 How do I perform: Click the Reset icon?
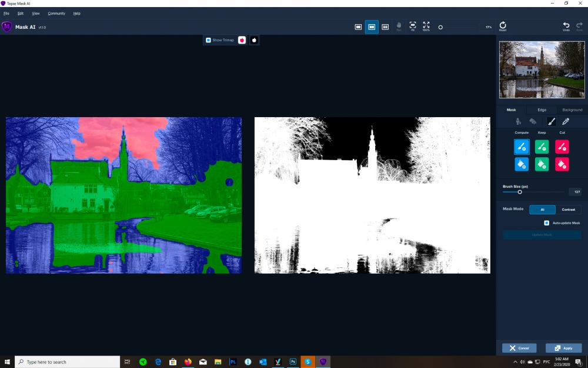(x=503, y=26)
